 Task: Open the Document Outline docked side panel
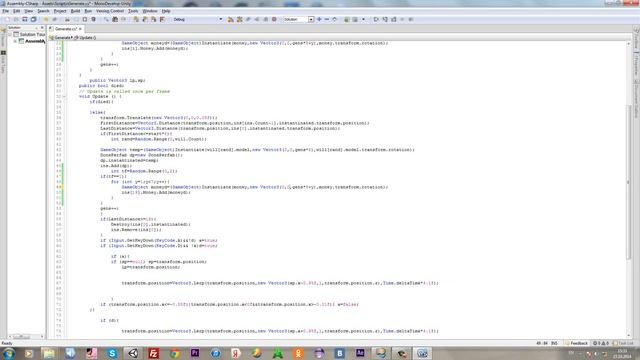tap(636, 100)
